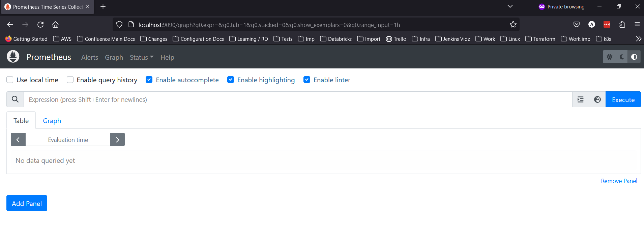Switch to light theme sun icon

click(609, 57)
